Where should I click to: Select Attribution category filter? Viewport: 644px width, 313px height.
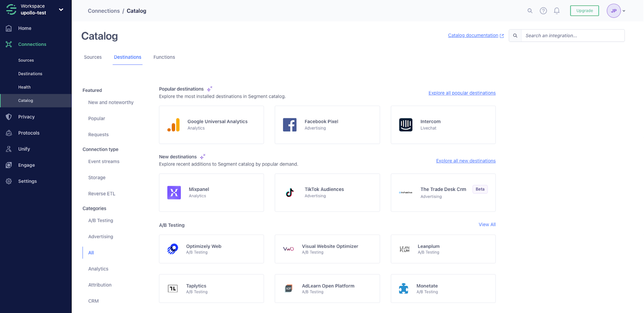pos(100,285)
